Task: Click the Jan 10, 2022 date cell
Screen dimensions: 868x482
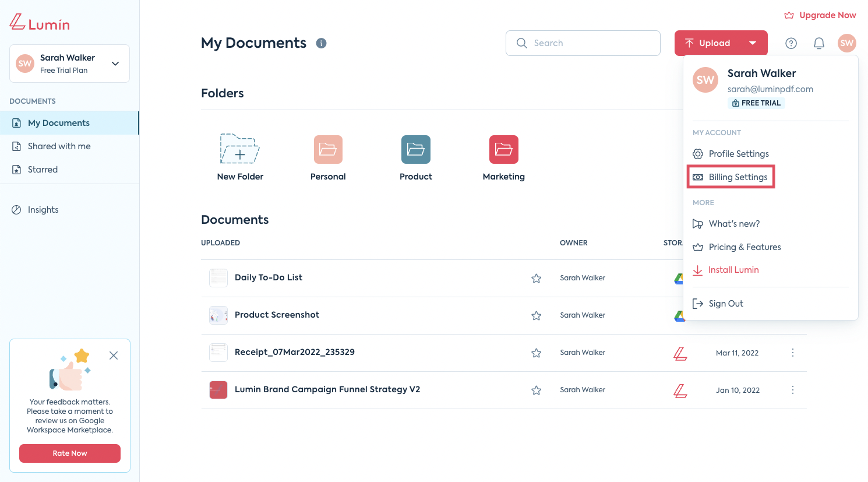Action: coord(738,390)
